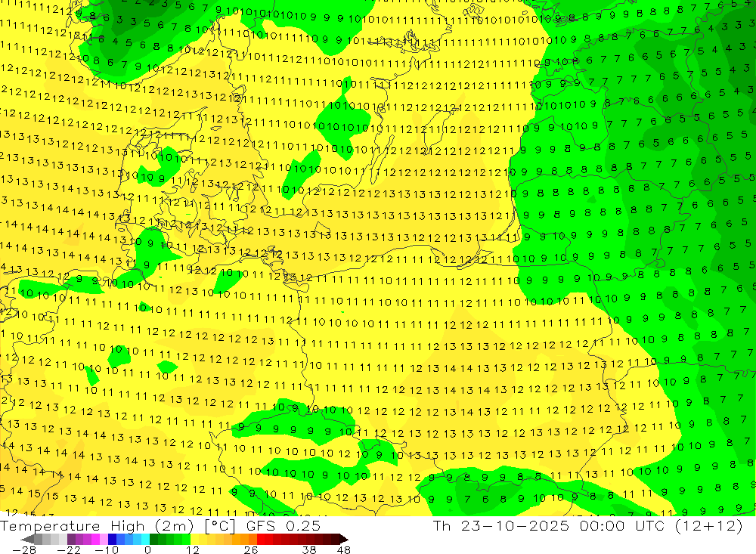Click the '26' legend value
The image size is (756, 554).
[x=251, y=550]
